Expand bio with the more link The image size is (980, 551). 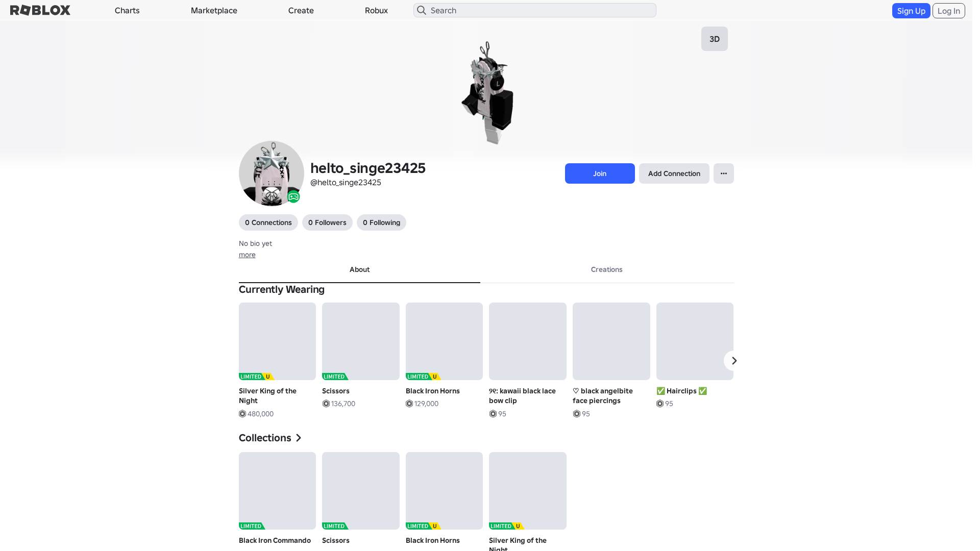(x=247, y=255)
